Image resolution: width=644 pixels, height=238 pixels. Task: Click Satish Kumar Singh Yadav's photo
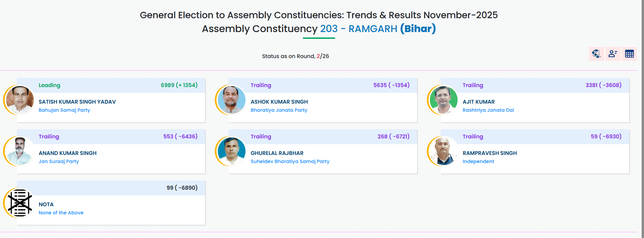point(20,100)
